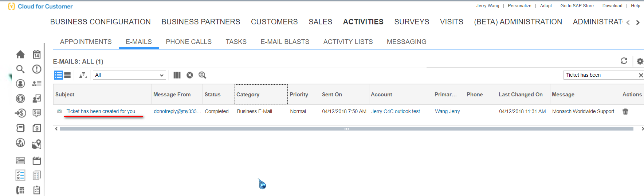
Task: Click the horizontal table scrollbar
Action: point(346,129)
